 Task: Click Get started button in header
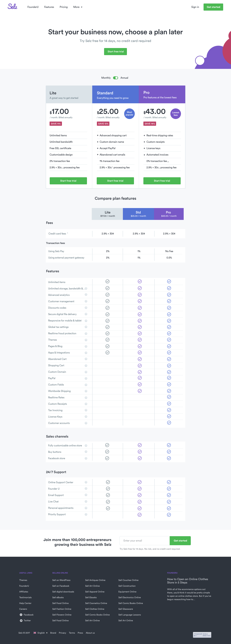tap(213, 7)
